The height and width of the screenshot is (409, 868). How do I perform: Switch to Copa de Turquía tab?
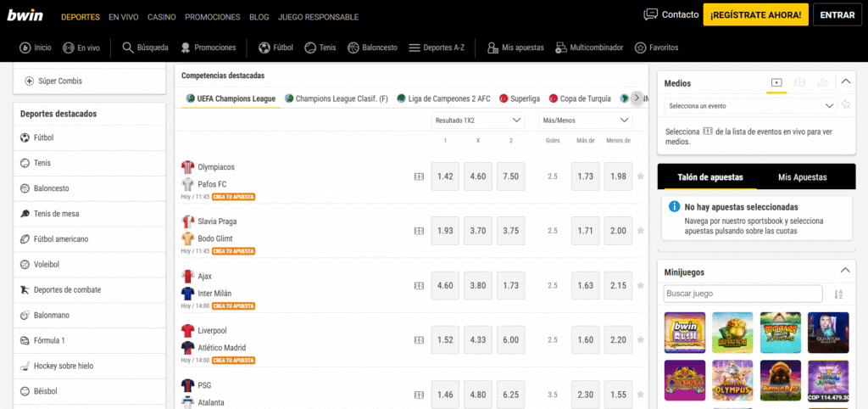(x=580, y=98)
